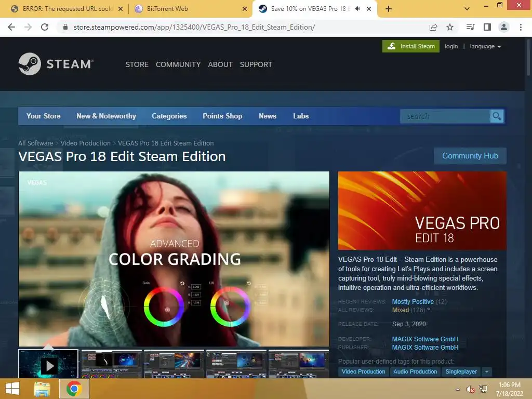Viewport: 532px width, 399px height.
Task: Open a new browser tab
Action: point(389,9)
